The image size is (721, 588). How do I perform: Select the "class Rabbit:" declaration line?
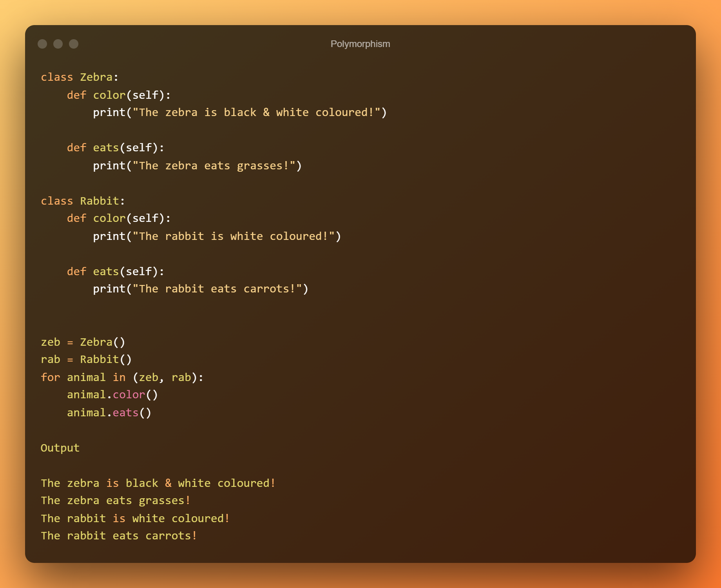(83, 201)
